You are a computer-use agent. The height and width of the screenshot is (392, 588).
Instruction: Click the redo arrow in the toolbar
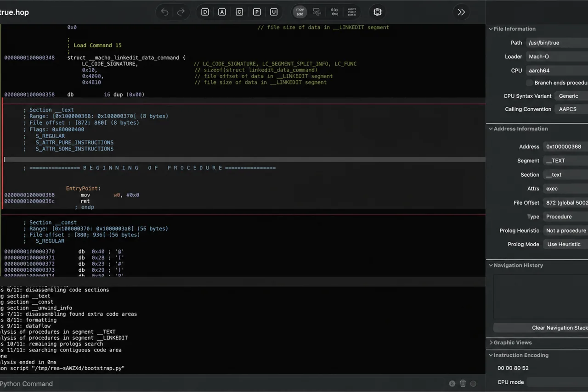click(x=181, y=12)
